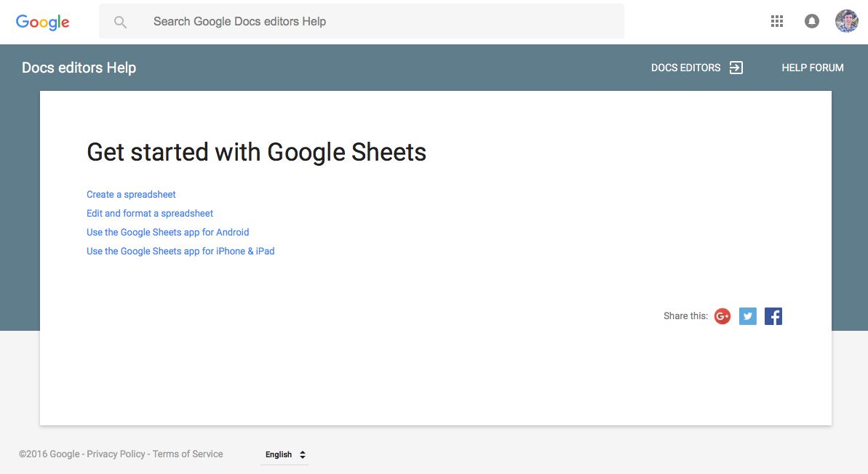Open the HELP FORUM header item
The image size is (868, 474).
click(813, 68)
